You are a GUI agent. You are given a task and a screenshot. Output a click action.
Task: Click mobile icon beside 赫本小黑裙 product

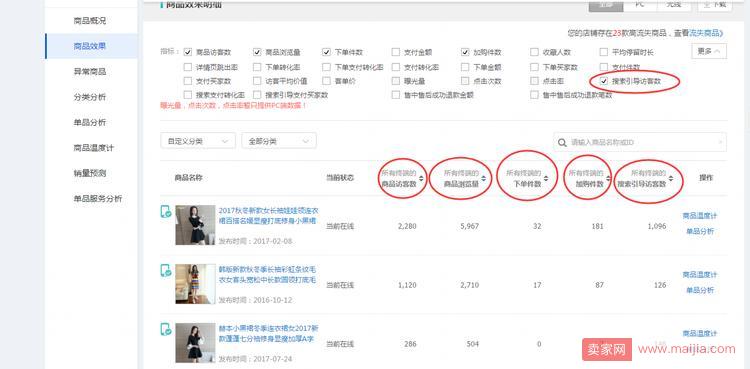click(165, 330)
